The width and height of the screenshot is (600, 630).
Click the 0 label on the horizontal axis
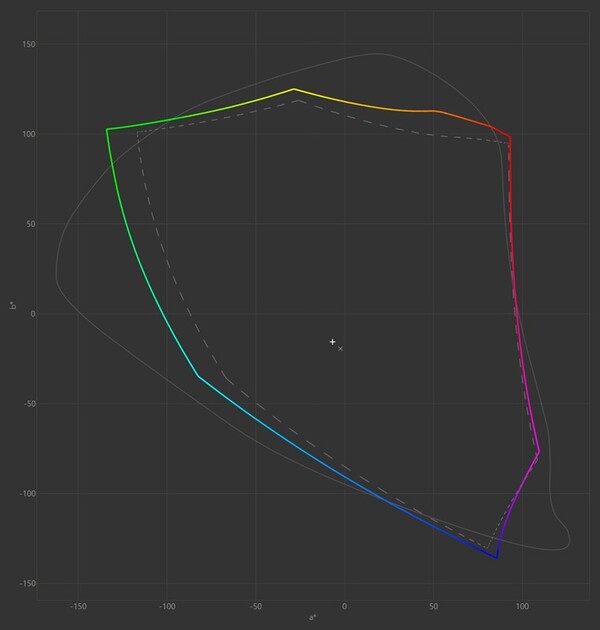pos(344,606)
